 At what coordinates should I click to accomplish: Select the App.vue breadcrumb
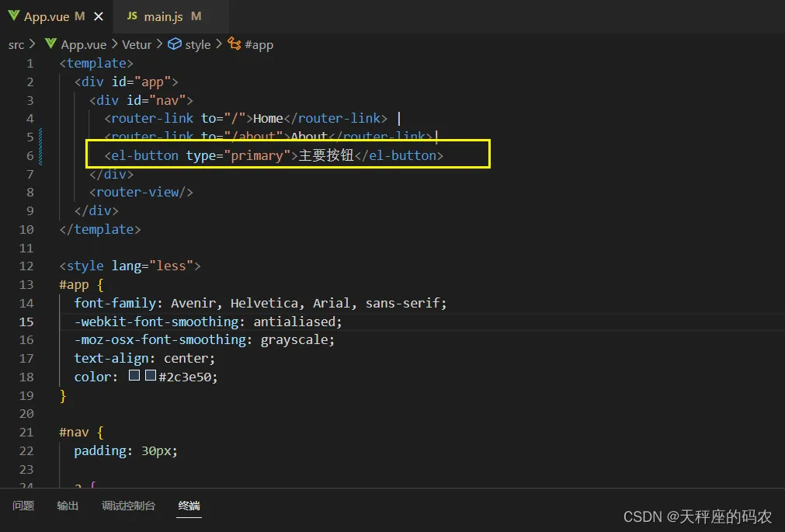point(84,44)
